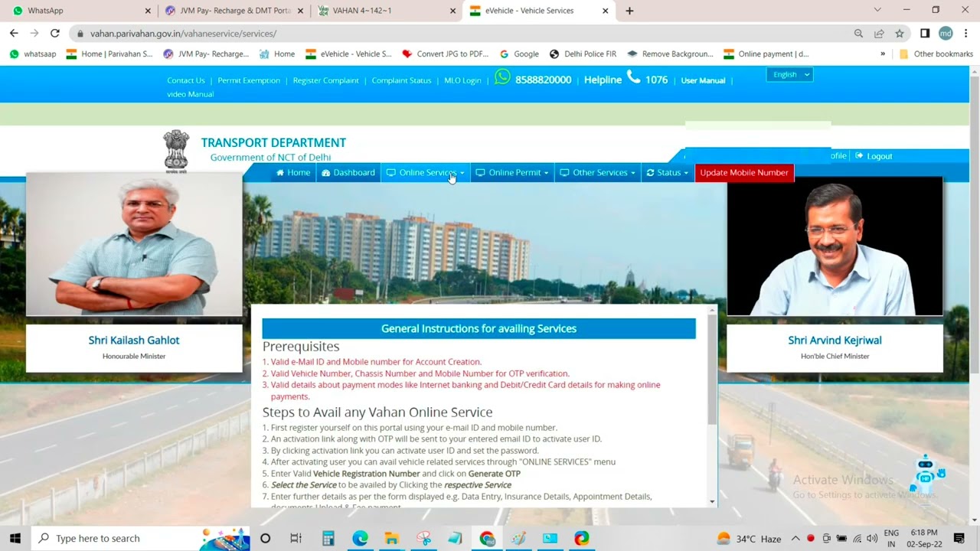
Task: Open Chrome three-dot menu
Action: click(x=966, y=34)
